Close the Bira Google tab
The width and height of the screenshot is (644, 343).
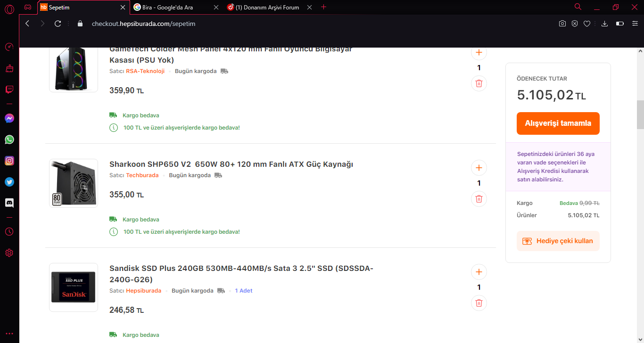click(216, 8)
